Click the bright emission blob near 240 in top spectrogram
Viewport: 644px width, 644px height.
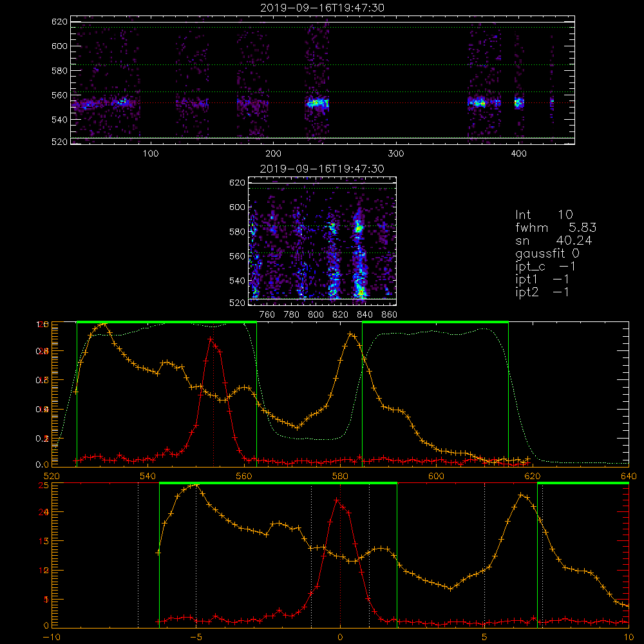click(x=317, y=103)
